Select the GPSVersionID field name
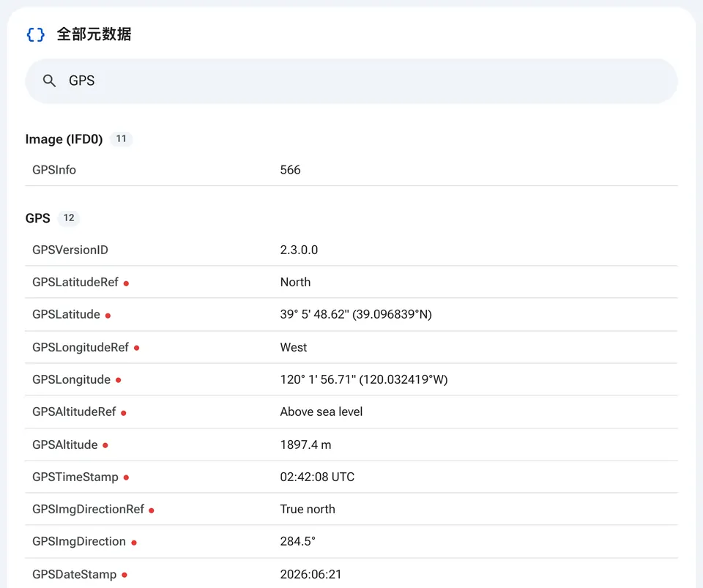The image size is (703, 588). 70,250
